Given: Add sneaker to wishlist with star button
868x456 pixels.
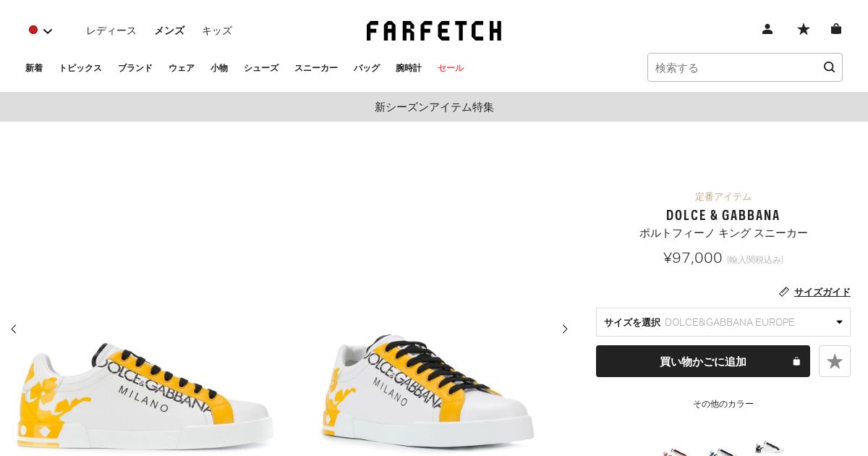Looking at the screenshot, I should pos(835,361).
